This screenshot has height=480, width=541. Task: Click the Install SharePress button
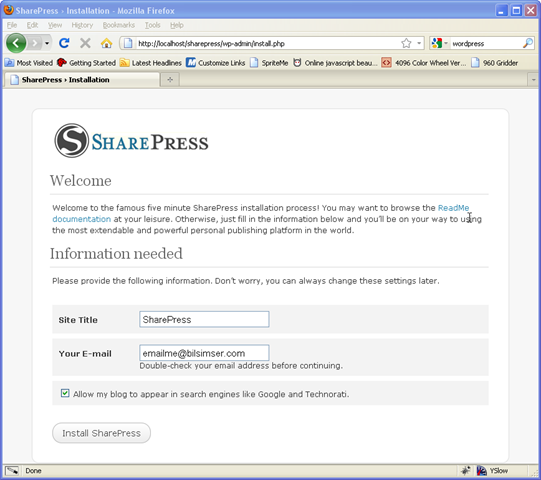[101, 433]
